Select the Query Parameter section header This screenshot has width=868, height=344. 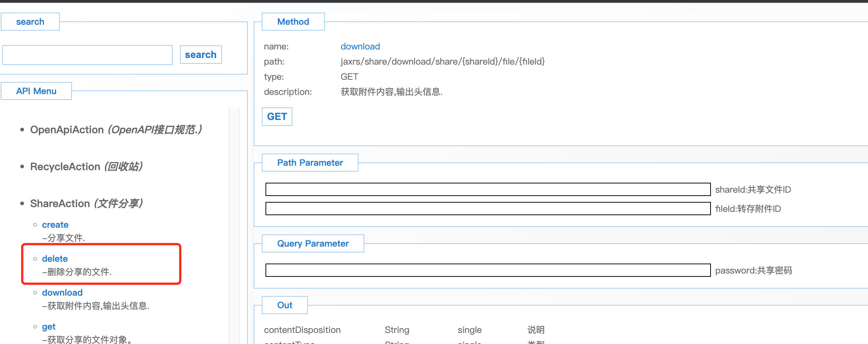[x=313, y=244]
